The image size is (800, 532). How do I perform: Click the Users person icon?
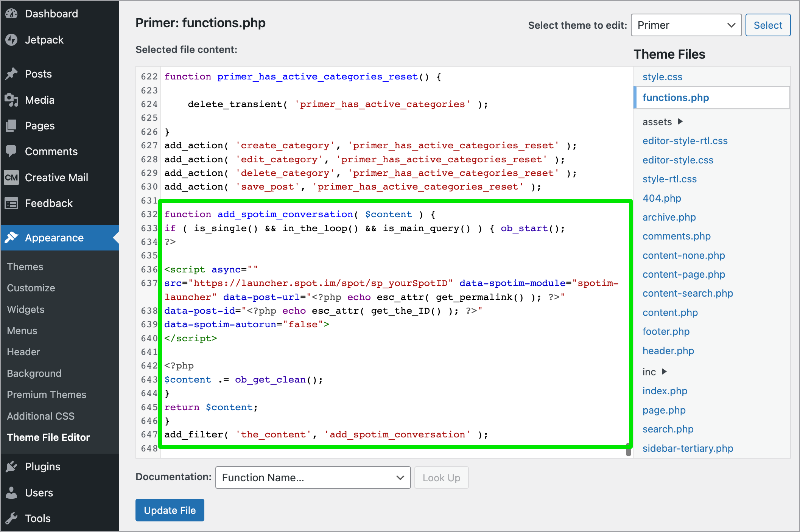11,493
